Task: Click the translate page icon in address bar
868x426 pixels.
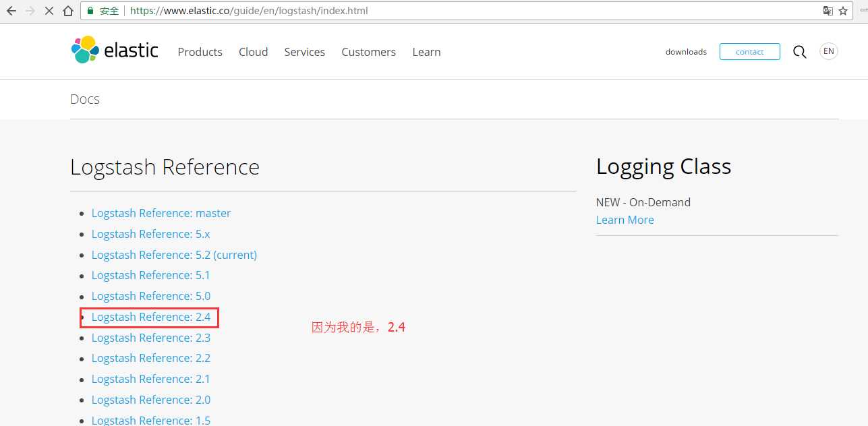Action: (828, 11)
